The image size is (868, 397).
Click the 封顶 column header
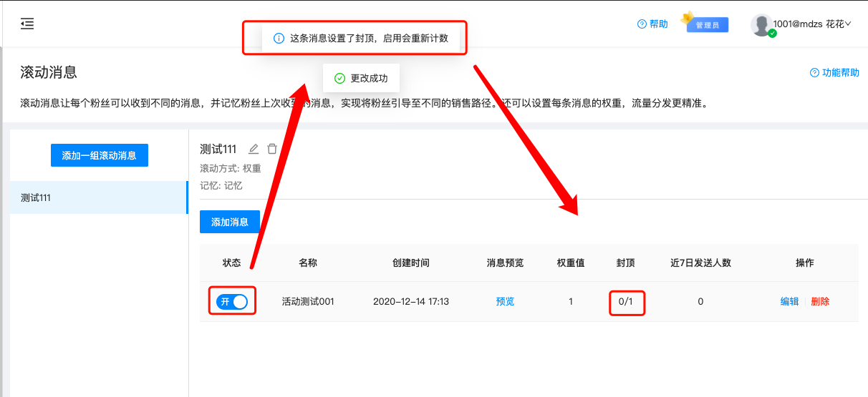pyautogui.click(x=626, y=263)
